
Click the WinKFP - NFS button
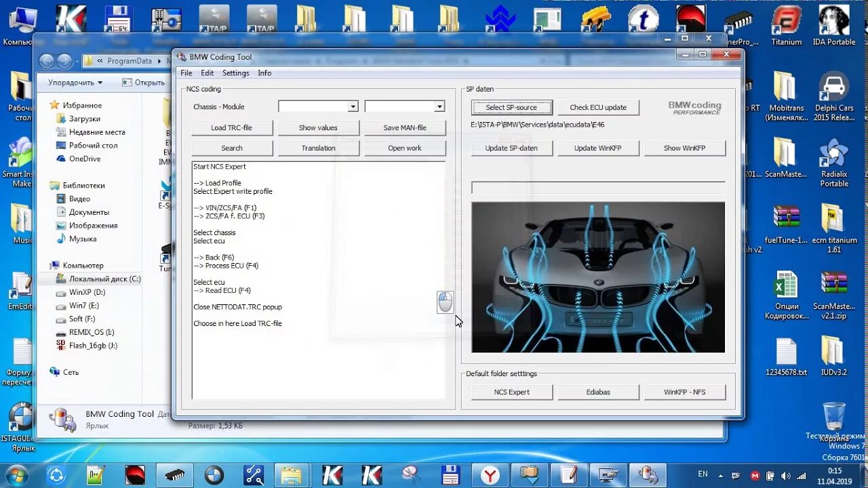(685, 392)
